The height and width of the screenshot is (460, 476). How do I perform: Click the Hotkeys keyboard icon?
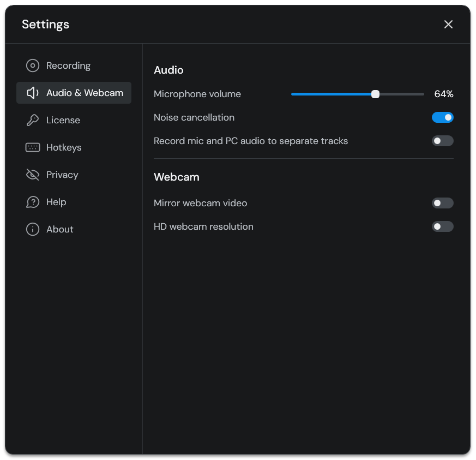pos(33,147)
